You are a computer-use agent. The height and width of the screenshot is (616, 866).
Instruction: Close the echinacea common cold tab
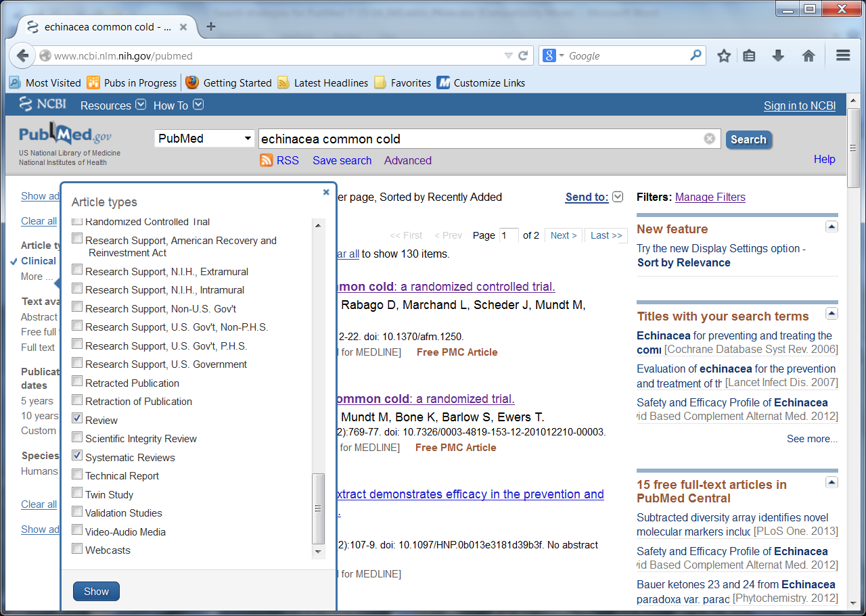point(183,27)
